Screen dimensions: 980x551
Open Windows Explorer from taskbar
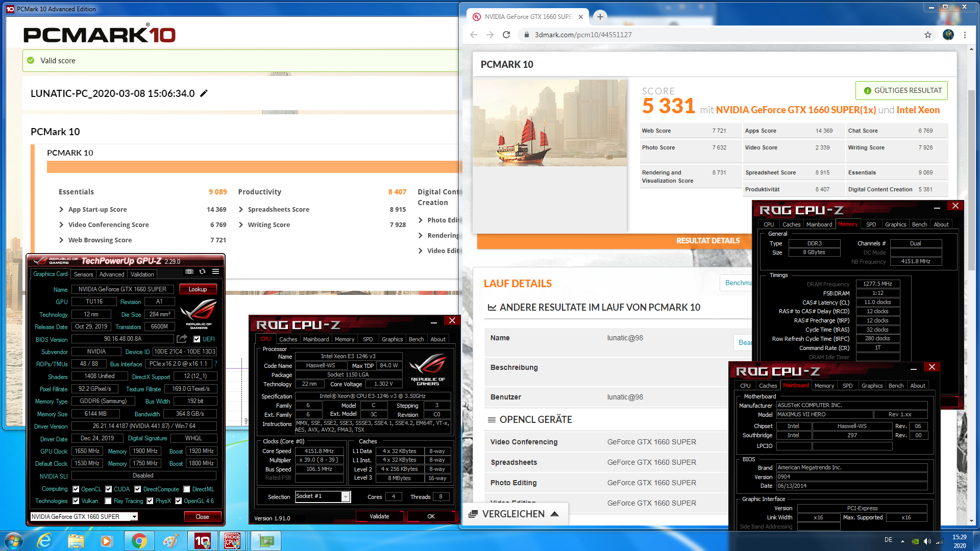tap(76, 541)
